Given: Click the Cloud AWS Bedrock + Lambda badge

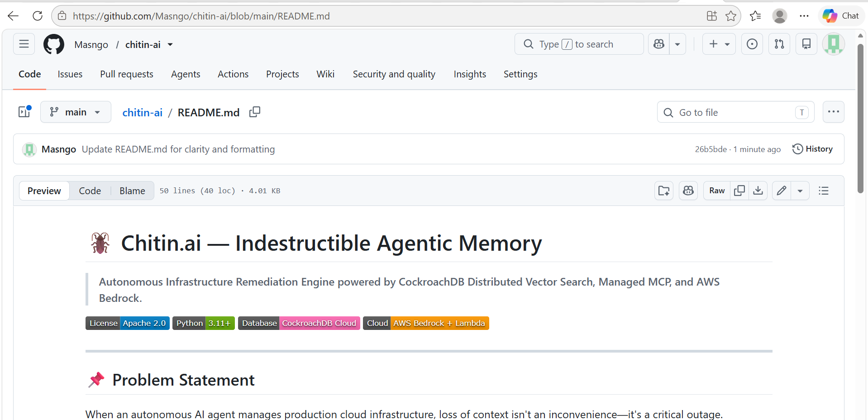Looking at the screenshot, I should pyautogui.click(x=426, y=323).
